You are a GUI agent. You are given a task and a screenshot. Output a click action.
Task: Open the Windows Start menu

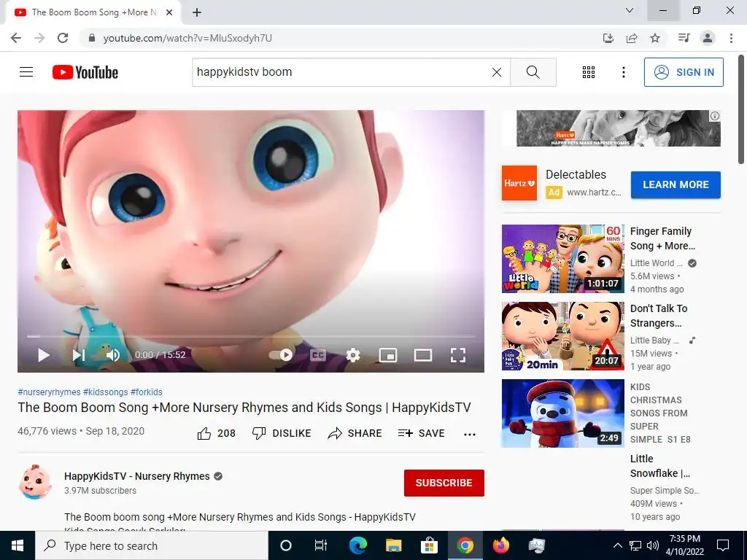point(18,545)
